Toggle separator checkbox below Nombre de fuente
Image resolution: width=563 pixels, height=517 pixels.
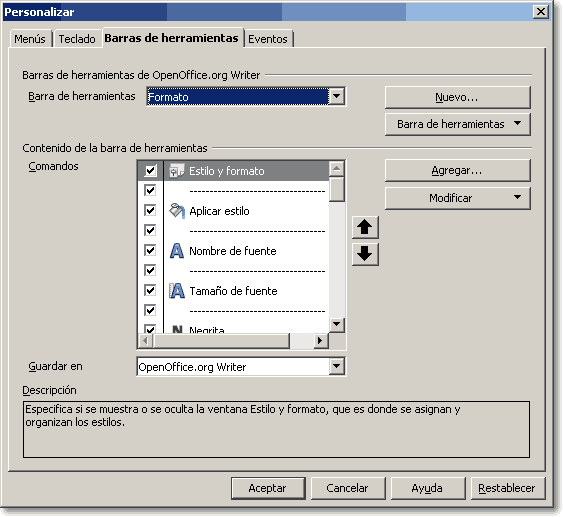pyautogui.click(x=150, y=270)
